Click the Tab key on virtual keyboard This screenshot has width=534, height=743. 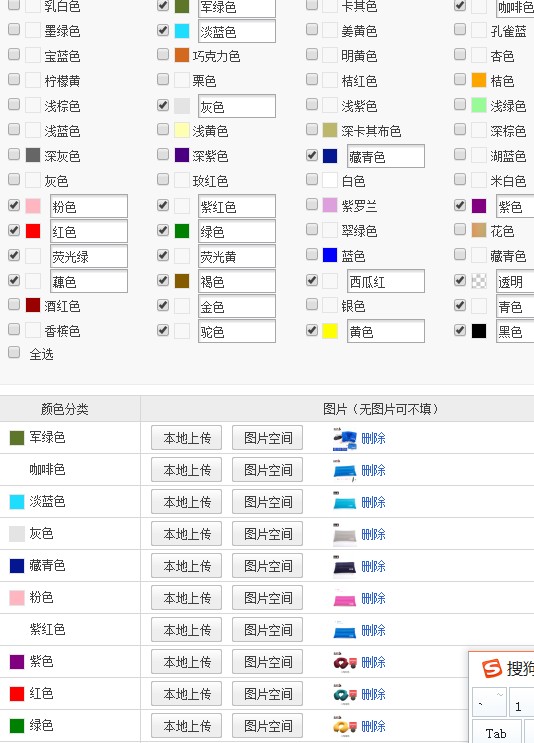coord(496,732)
